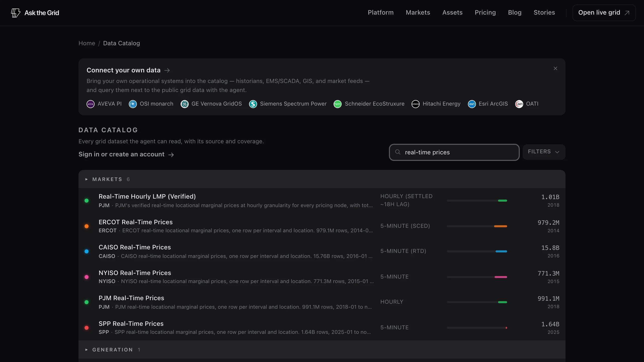Click the Hitachi Energy connector name
This screenshot has width=644, height=362.
click(441, 104)
